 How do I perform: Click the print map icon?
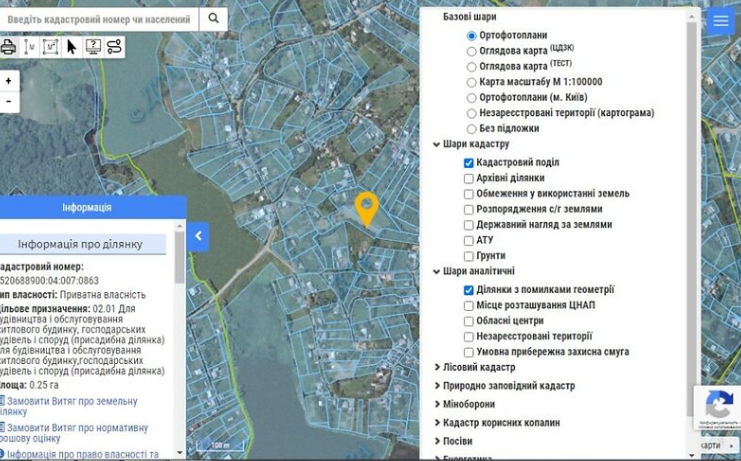point(8,47)
